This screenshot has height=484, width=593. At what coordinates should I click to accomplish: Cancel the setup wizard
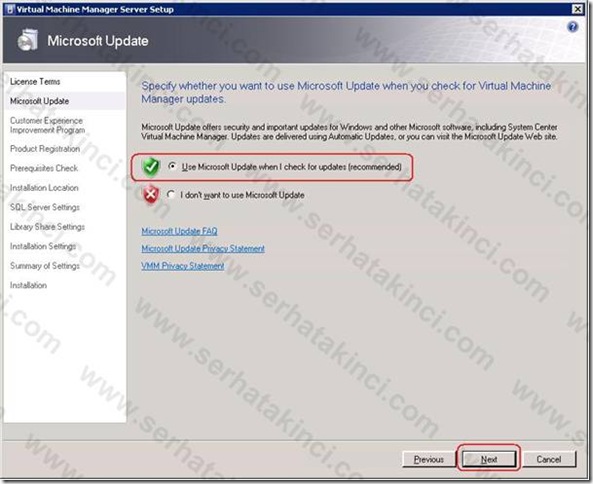tap(549, 459)
